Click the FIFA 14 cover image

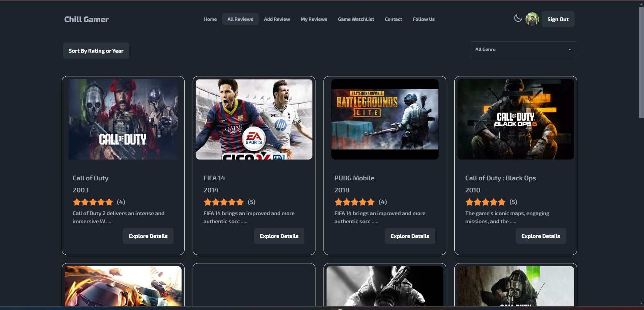(x=254, y=119)
